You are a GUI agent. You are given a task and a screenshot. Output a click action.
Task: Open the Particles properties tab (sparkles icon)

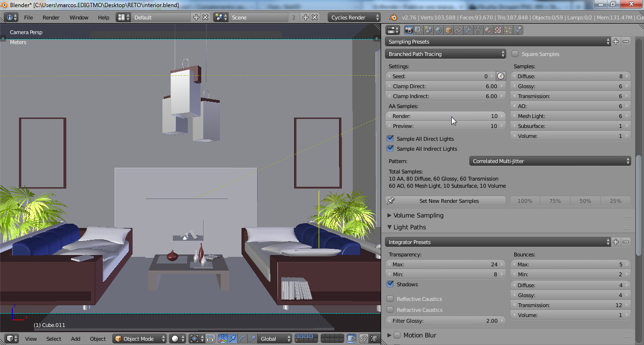[508, 30]
